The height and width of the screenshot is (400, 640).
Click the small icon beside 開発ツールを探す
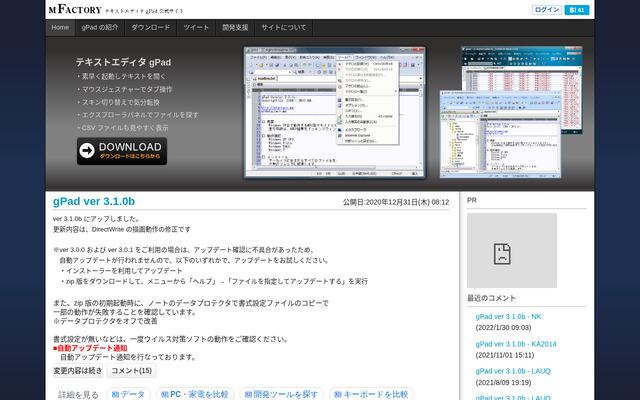pos(248,395)
